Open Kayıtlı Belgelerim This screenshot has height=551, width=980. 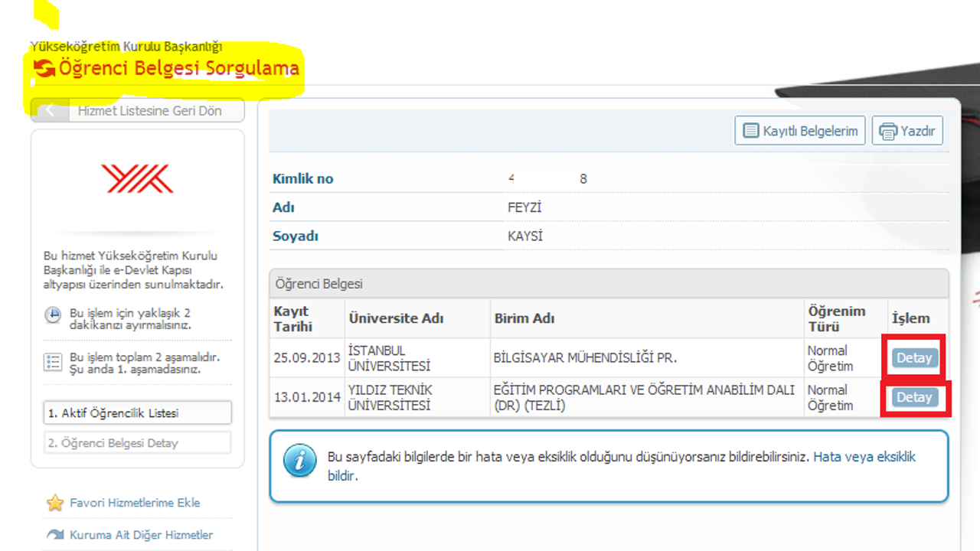pos(800,131)
